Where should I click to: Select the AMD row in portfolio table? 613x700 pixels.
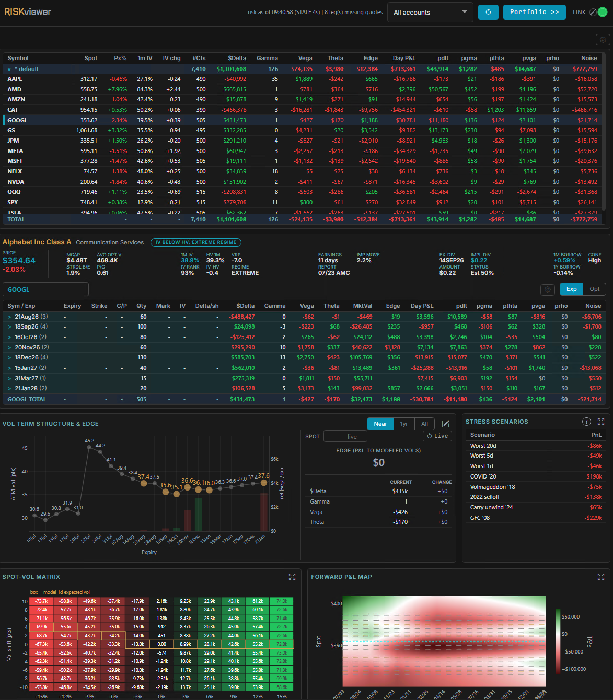point(302,89)
